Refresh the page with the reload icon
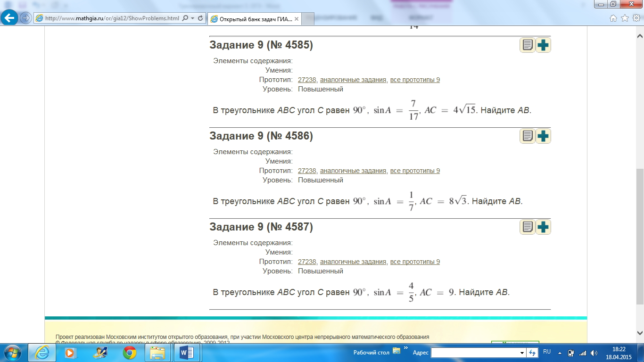This screenshot has height=362, width=644. coord(200,18)
